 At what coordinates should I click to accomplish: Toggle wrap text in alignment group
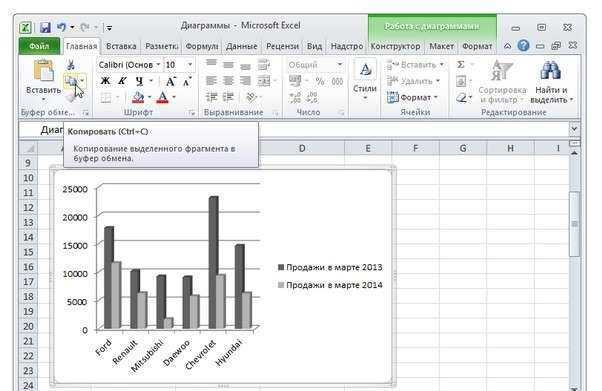tap(263, 65)
